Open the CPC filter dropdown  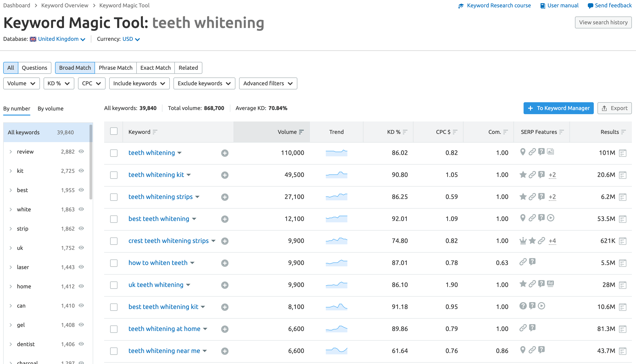click(x=92, y=83)
